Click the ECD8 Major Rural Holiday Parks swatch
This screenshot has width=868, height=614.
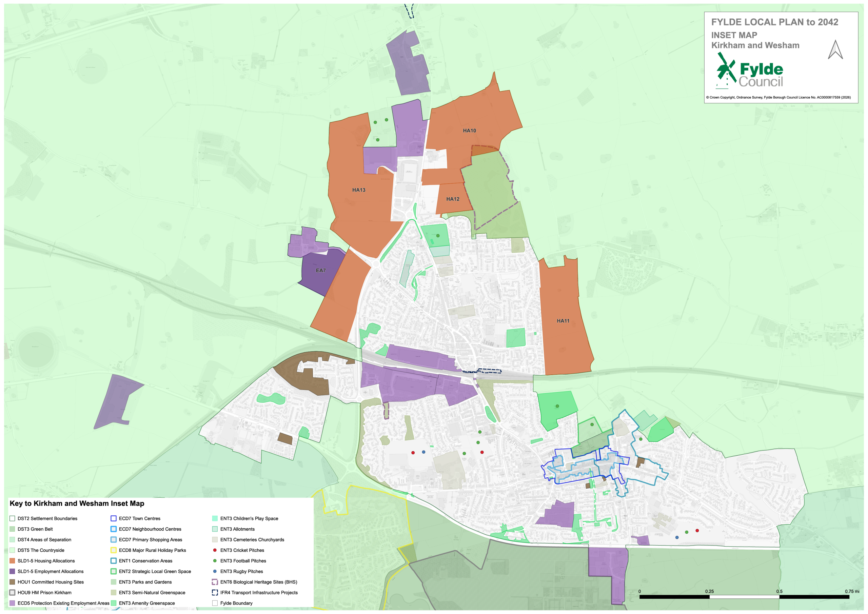113,550
